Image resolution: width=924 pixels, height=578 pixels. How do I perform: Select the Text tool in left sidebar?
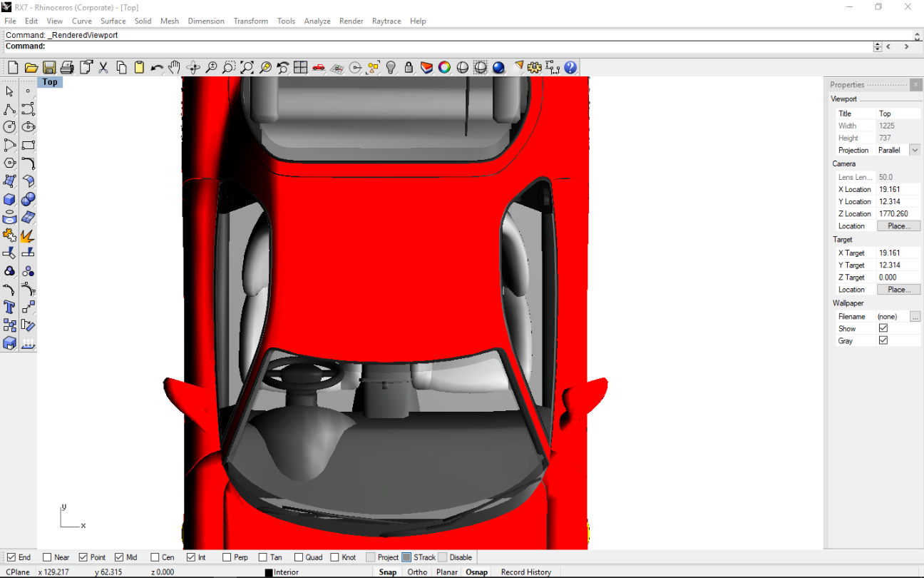tap(10, 307)
